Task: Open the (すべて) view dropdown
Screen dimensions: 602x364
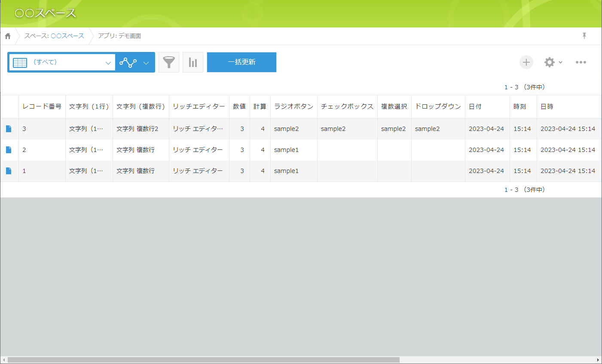Action: 108,62
